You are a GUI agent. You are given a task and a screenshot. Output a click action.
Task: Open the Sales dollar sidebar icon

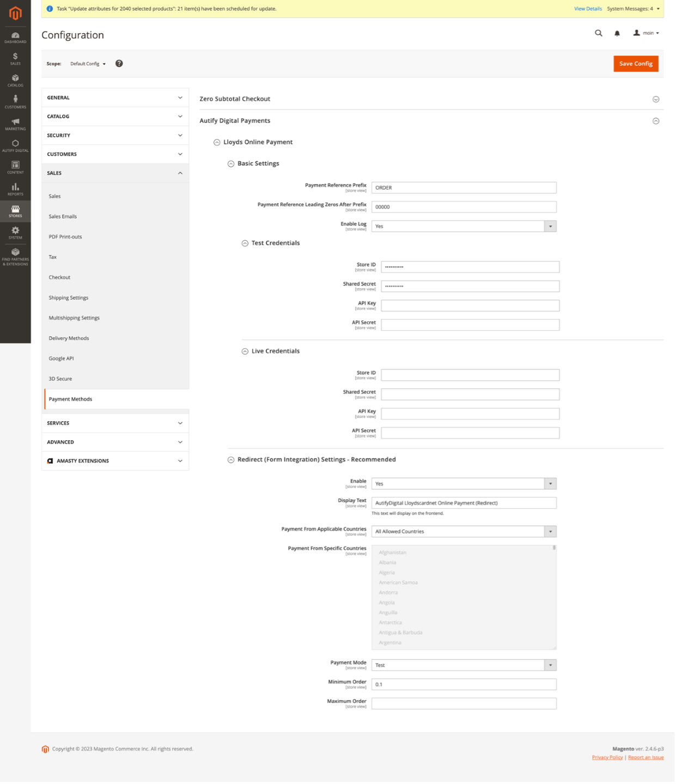tap(15, 59)
